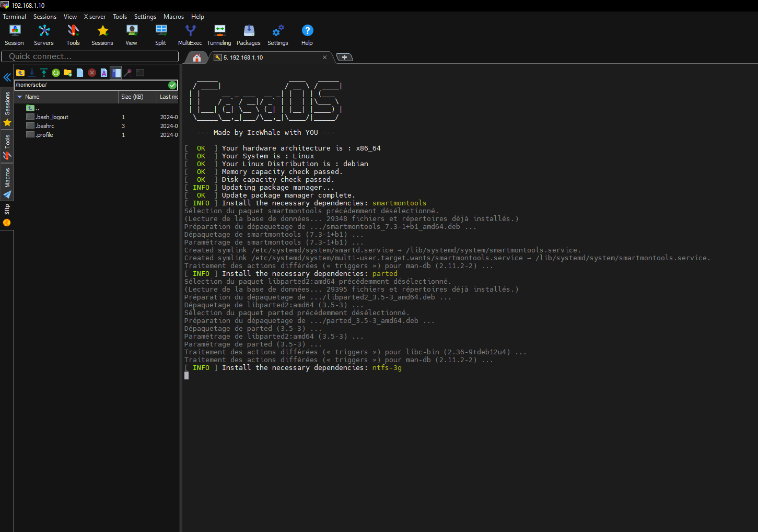The width and height of the screenshot is (758, 532).
Task: Delete selected files with red X icon
Action: pos(92,73)
